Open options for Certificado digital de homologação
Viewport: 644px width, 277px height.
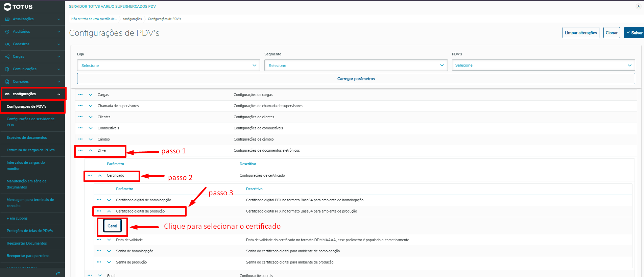tap(99, 200)
